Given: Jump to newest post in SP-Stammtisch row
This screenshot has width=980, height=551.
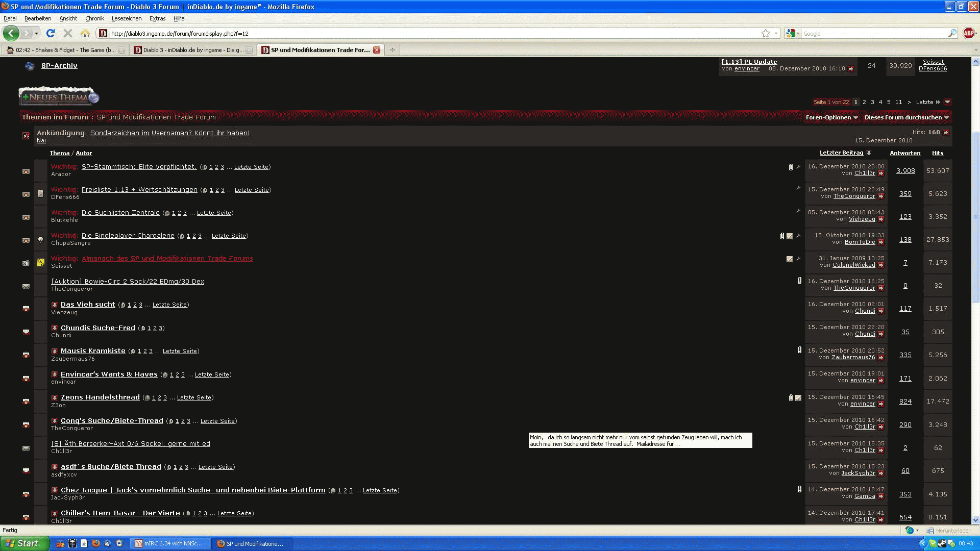Looking at the screenshot, I should [880, 173].
